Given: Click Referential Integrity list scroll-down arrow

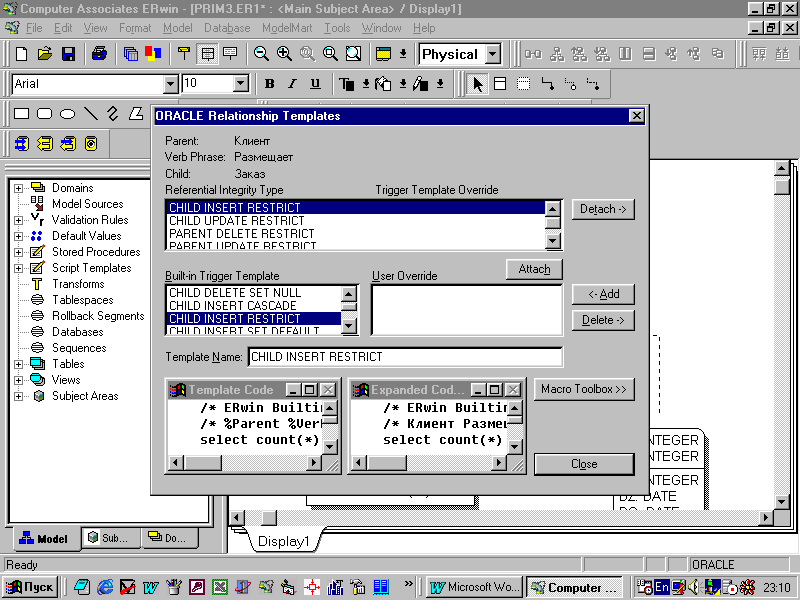Looking at the screenshot, I should (x=553, y=240).
